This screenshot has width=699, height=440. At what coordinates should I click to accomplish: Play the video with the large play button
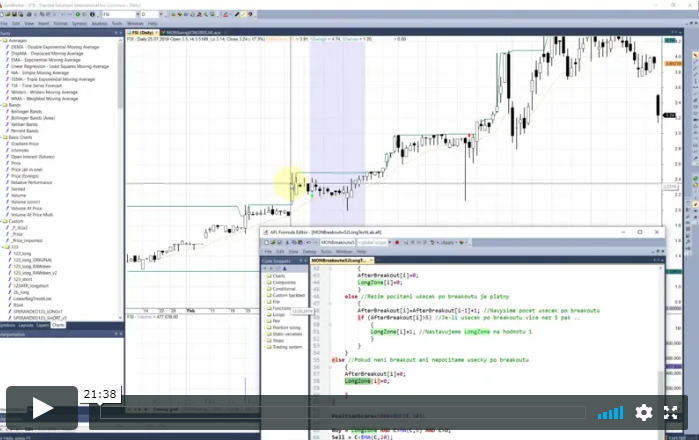pos(42,408)
